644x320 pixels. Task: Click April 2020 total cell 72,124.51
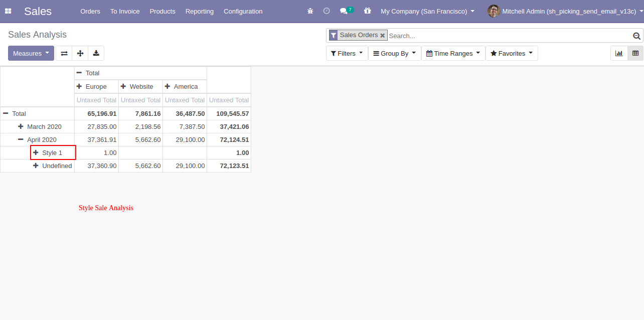pos(229,139)
